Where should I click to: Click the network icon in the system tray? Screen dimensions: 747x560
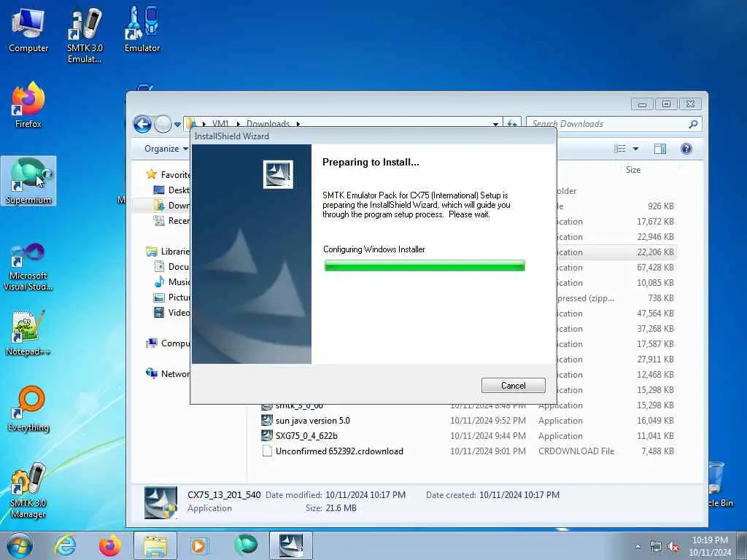pyautogui.click(x=656, y=547)
